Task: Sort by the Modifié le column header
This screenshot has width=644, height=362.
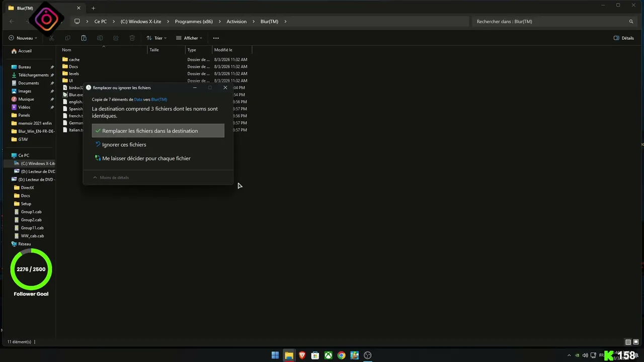Action: 232,50
